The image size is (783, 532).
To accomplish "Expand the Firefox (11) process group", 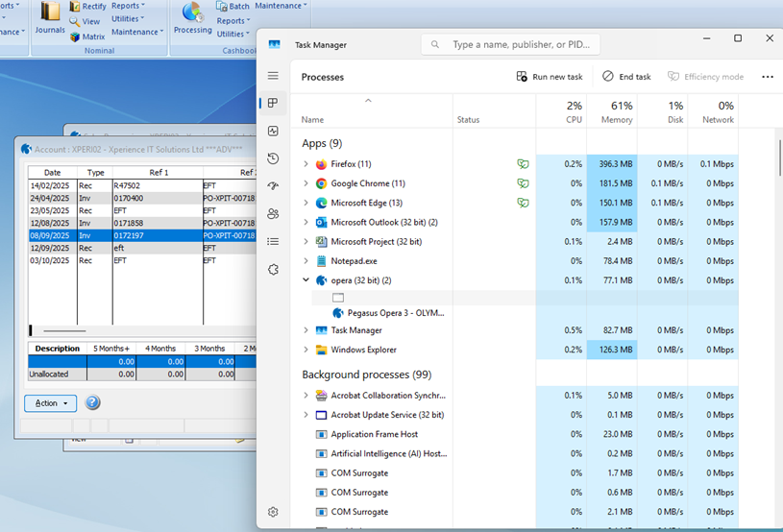I will click(x=306, y=163).
